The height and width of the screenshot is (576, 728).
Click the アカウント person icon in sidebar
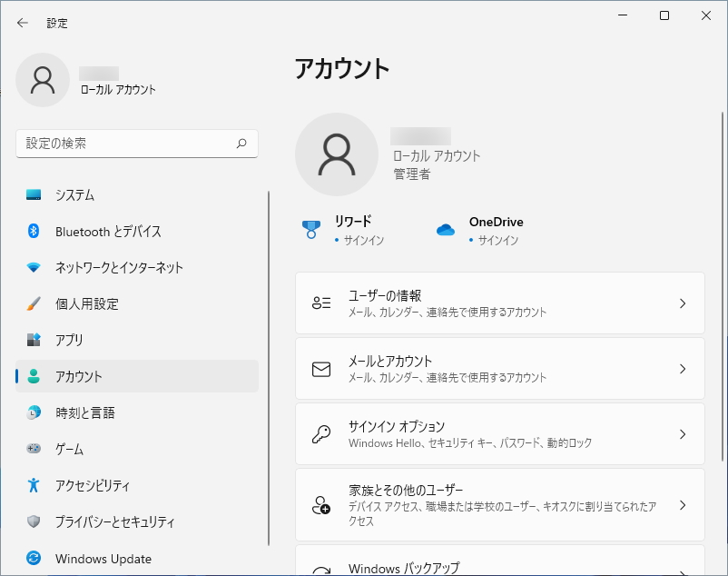[x=34, y=376]
